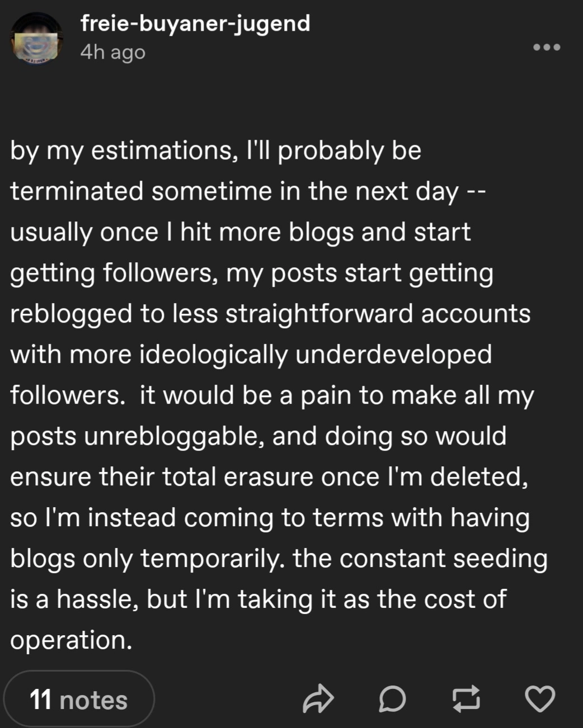The image size is (583, 728).
Task: Show more actions with the ellipsis icon
Action: point(546,48)
